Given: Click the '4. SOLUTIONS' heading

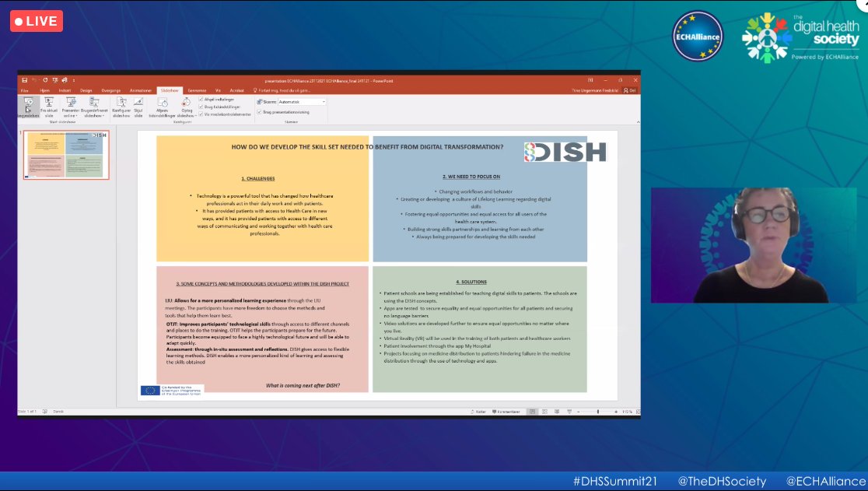Looking at the screenshot, I should click(471, 282).
